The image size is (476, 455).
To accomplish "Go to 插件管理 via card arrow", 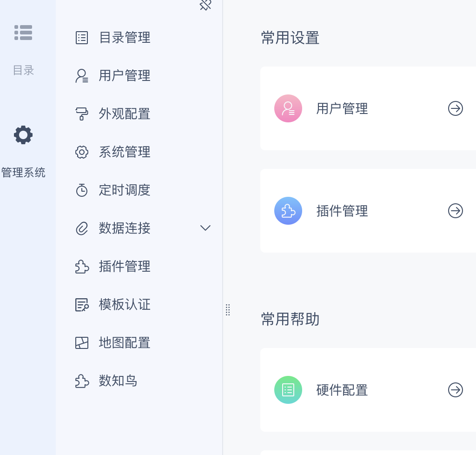I will tap(456, 211).
